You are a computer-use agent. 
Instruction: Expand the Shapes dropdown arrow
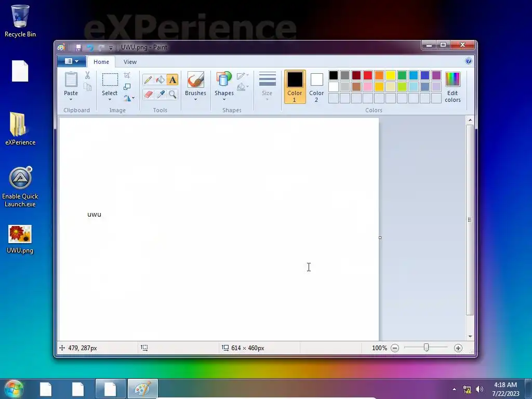pyautogui.click(x=224, y=99)
